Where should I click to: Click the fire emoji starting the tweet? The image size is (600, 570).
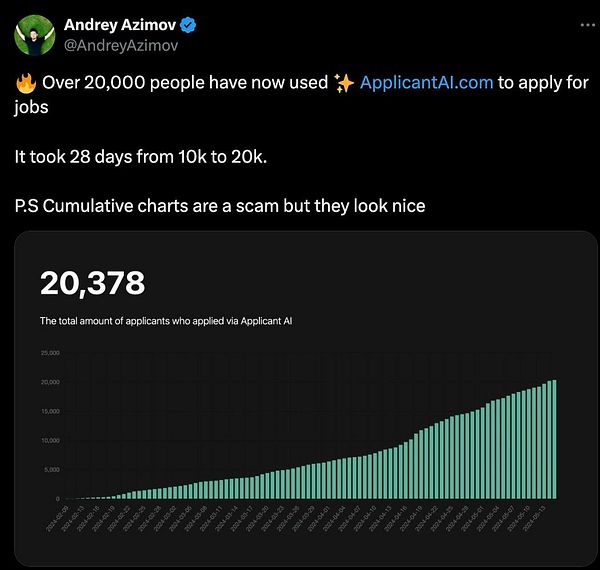(x=26, y=83)
